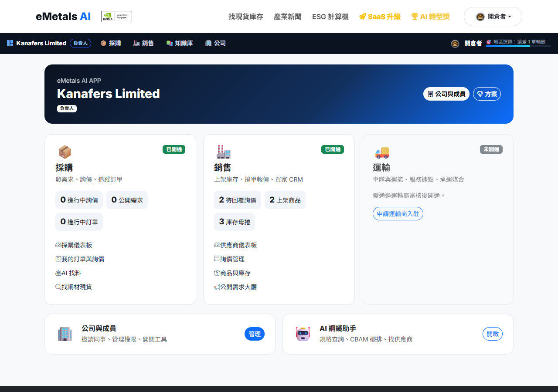Image resolution: width=558 pixels, height=392 pixels.
Task: Click the eMetals AI logo
Action: point(63,17)
